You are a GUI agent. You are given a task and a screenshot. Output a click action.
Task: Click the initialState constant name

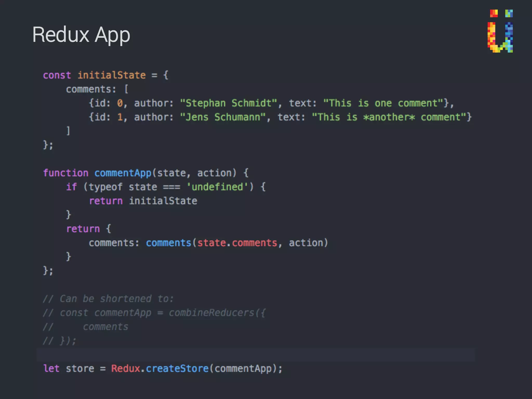(x=112, y=75)
